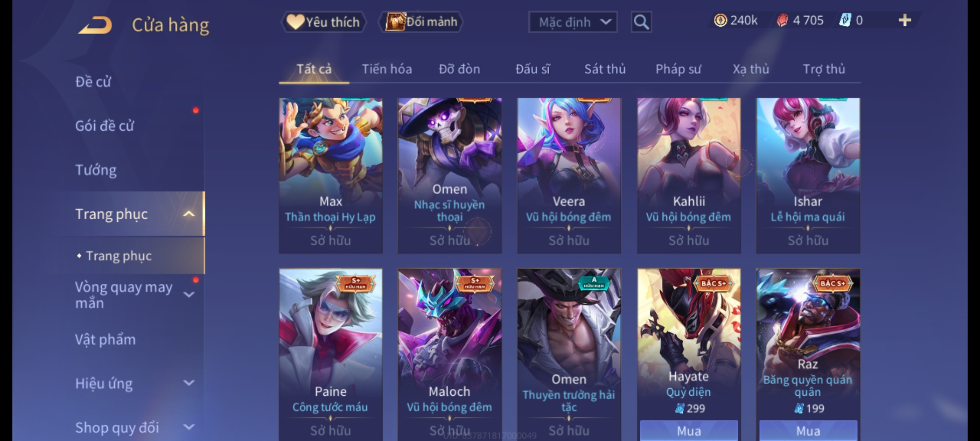This screenshot has width=980, height=441.
Task: Open Tướng in the sidebar
Action: 96,170
